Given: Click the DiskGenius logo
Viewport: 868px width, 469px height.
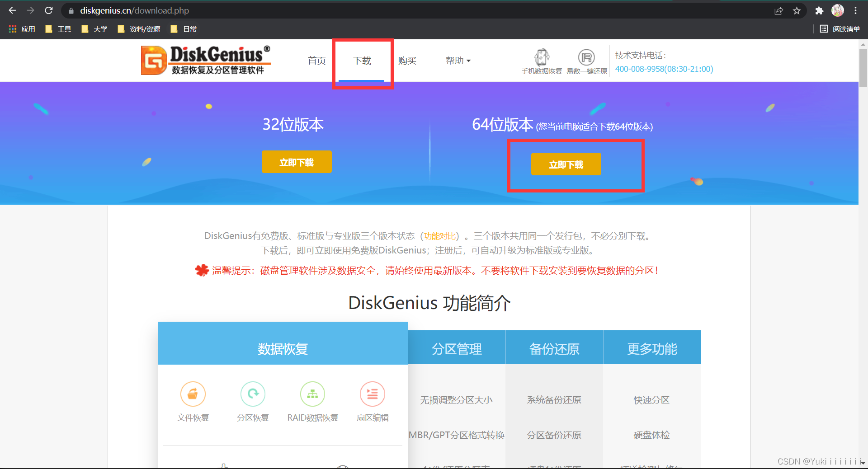Looking at the screenshot, I should (206, 60).
